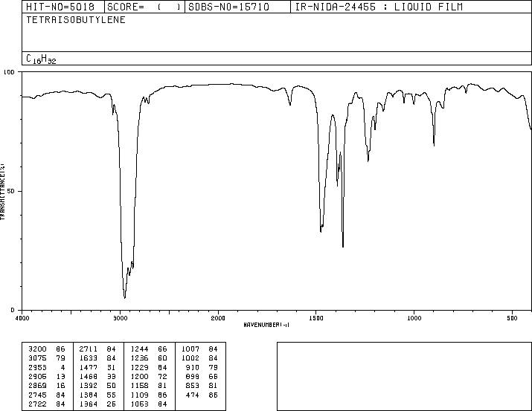Select peak table entry 2722
This screenshot has height=411, width=532.
pyautogui.click(x=37, y=404)
